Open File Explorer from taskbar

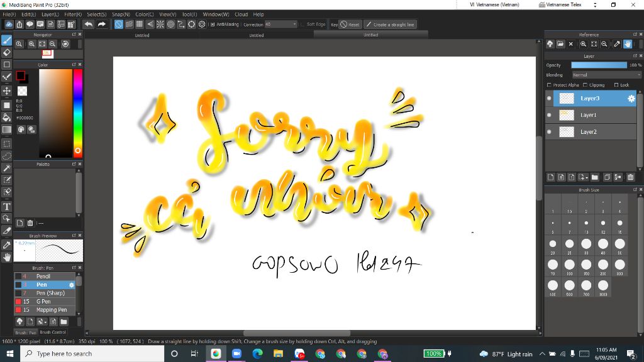pos(278,353)
